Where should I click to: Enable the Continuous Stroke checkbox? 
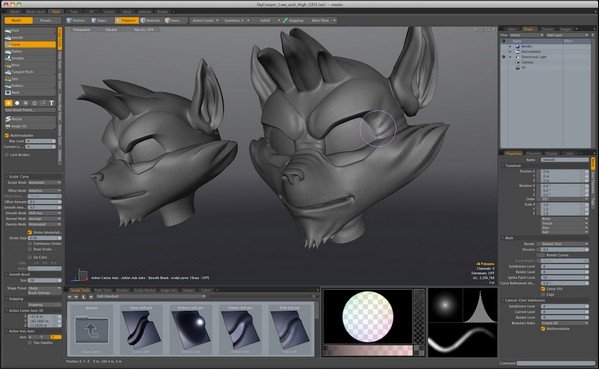coord(30,243)
